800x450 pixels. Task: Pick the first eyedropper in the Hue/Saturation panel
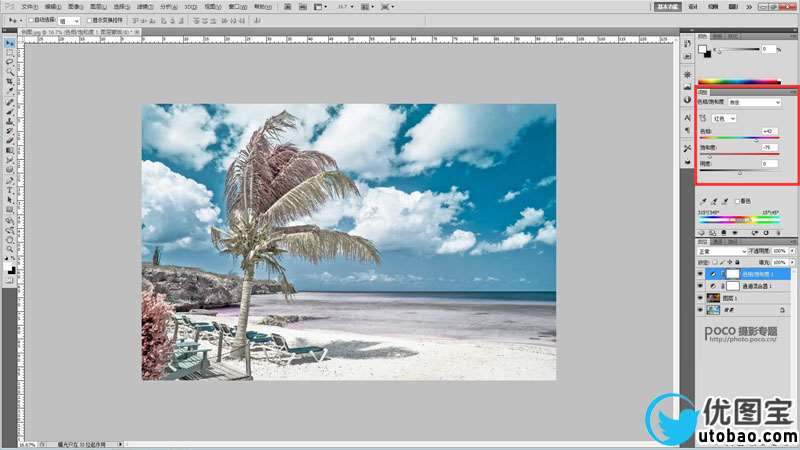pos(704,201)
